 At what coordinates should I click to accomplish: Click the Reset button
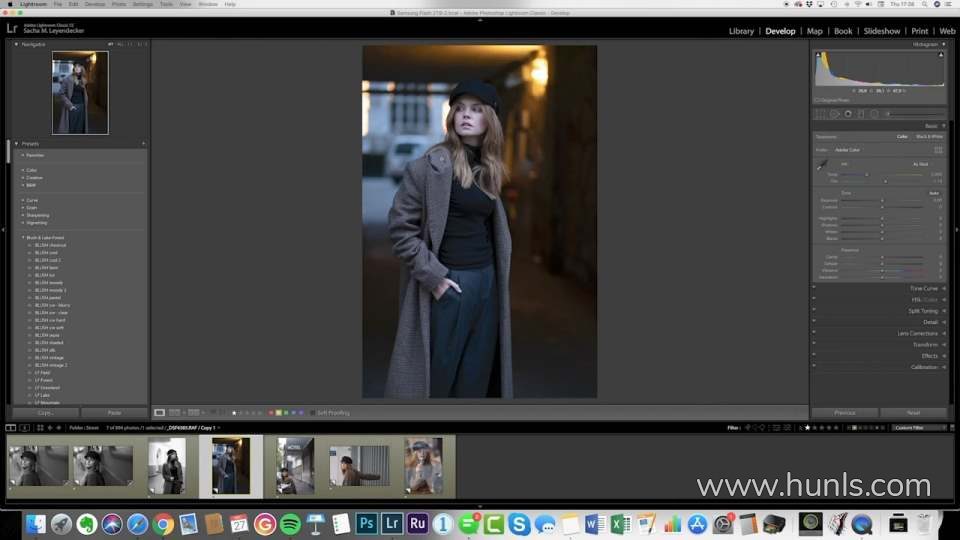pos(913,413)
